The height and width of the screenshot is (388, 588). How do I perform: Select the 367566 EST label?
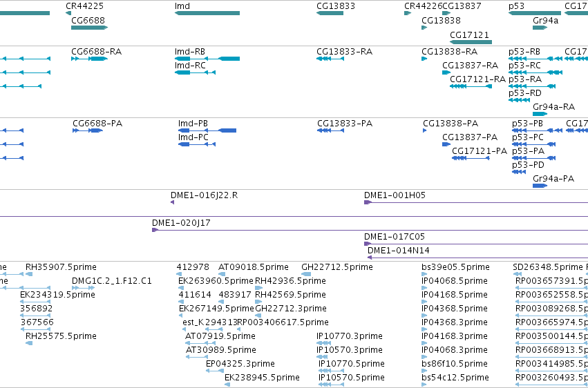tap(37, 323)
